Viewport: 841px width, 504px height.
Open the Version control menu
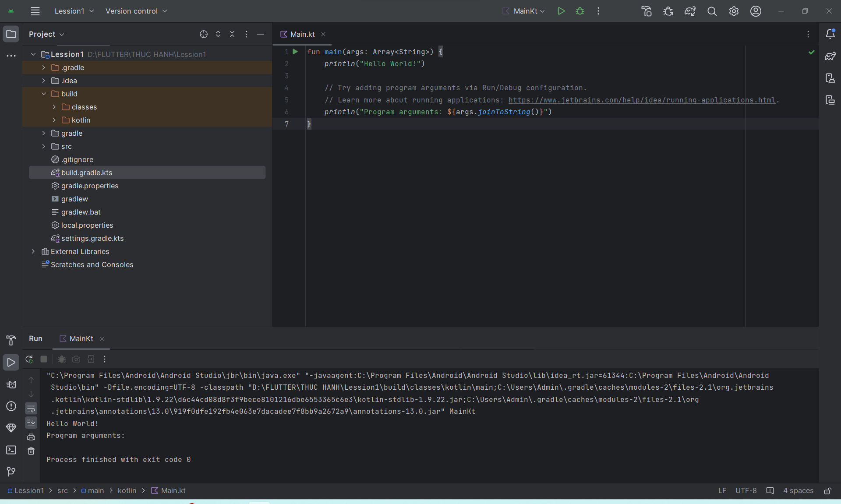coord(136,11)
